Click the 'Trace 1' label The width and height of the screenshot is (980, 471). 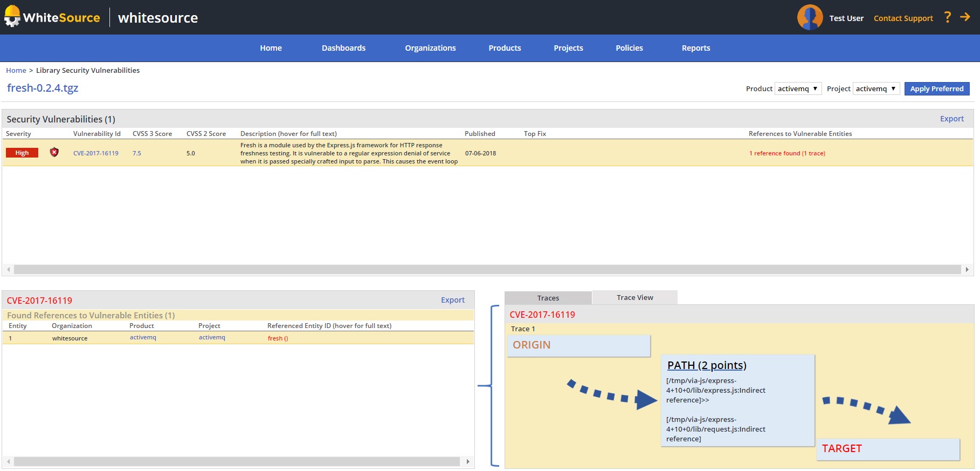pos(523,329)
